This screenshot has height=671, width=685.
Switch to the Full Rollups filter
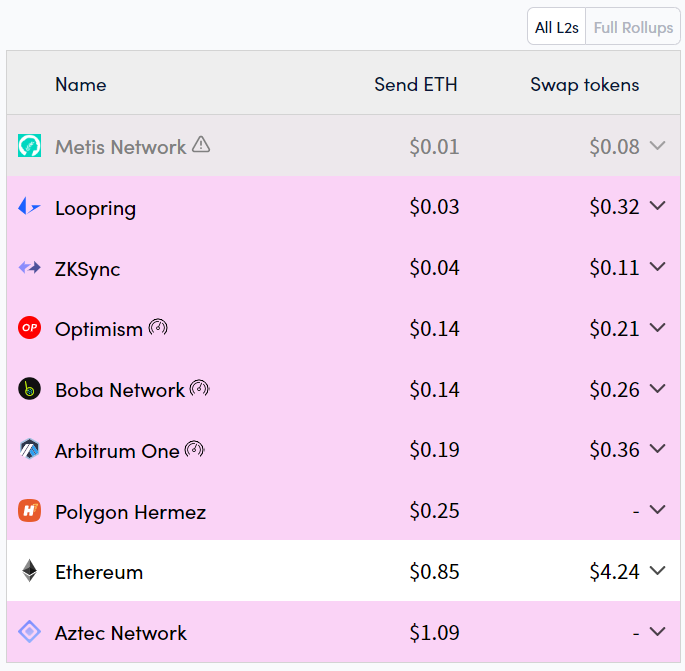[x=633, y=28]
